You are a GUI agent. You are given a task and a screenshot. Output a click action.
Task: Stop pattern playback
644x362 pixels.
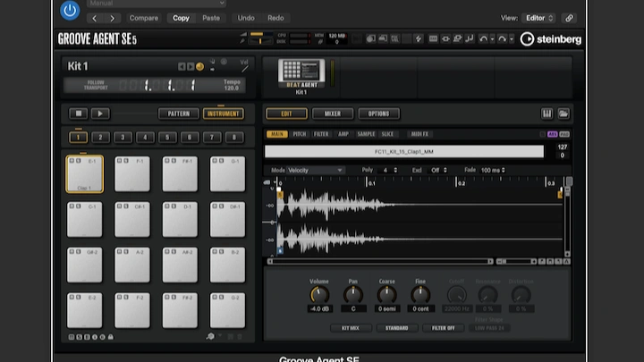point(79,114)
